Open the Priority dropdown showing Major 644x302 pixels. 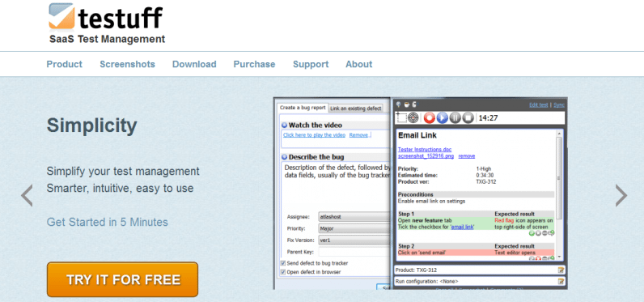click(354, 228)
